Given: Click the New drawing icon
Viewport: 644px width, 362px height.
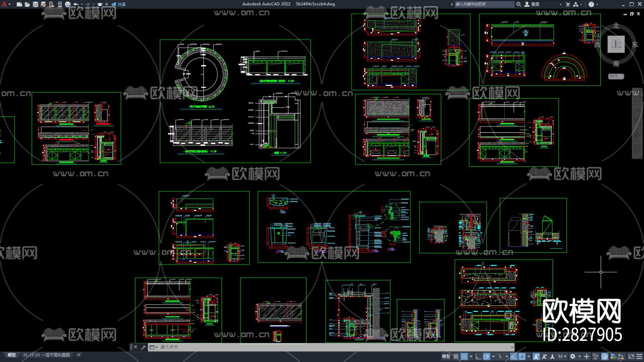Looking at the screenshot, I should [19, 4].
